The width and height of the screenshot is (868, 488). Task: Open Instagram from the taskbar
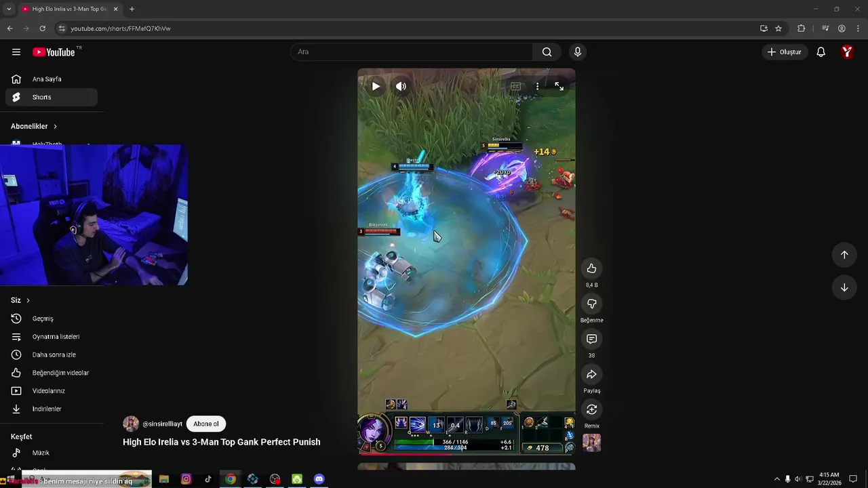(x=186, y=479)
